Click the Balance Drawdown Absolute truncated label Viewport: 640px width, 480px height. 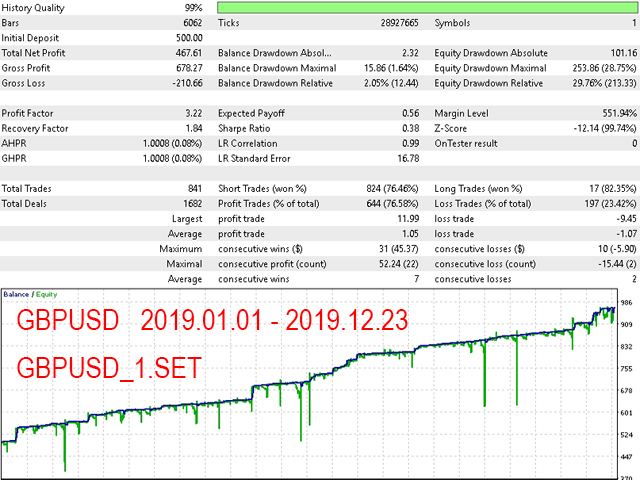click(275, 53)
